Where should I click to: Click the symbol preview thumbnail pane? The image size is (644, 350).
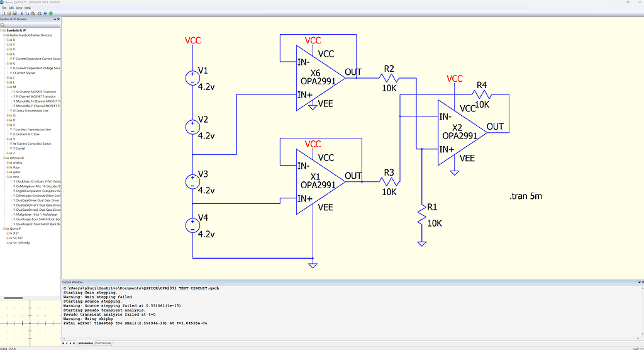point(30,324)
